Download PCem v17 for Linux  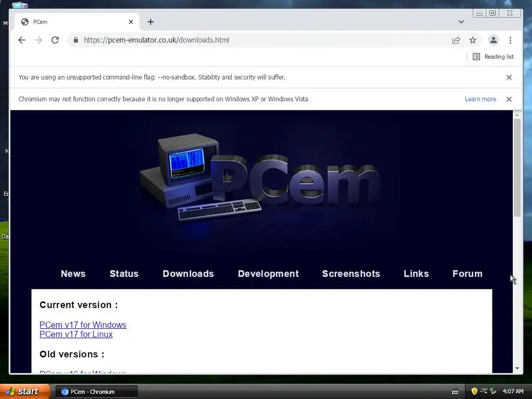tap(76, 334)
